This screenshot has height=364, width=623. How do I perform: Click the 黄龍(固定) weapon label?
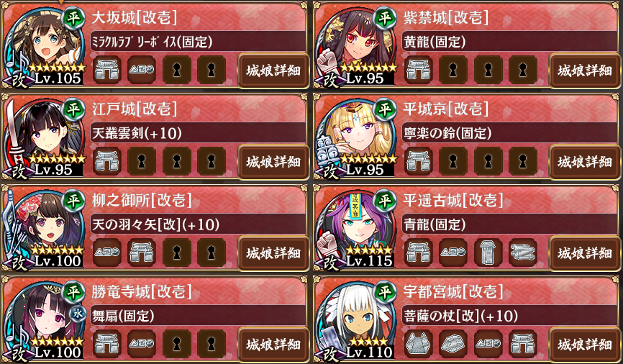click(434, 42)
